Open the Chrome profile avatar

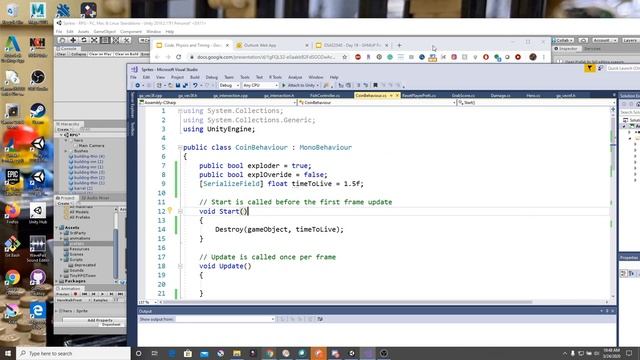click(x=533, y=57)
